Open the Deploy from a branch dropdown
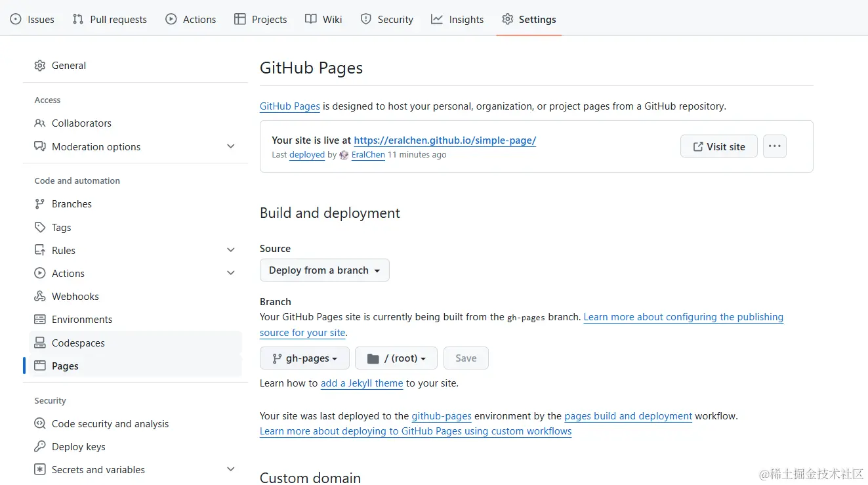868x485 pixels. point(325,270)
